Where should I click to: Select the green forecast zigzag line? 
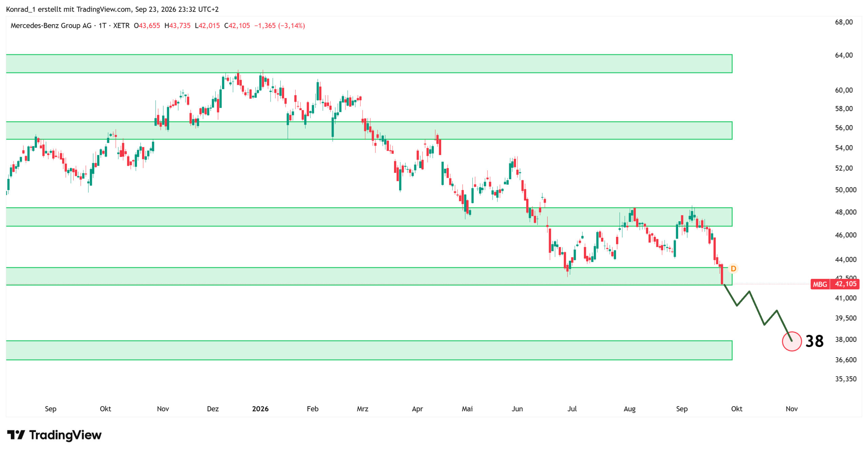tap(758, 312)
